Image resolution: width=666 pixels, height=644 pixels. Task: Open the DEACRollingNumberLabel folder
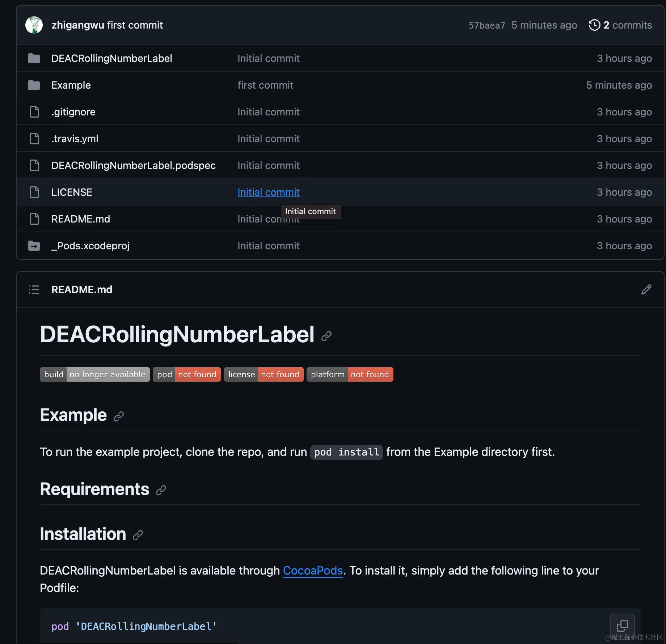tap(111, 58)
